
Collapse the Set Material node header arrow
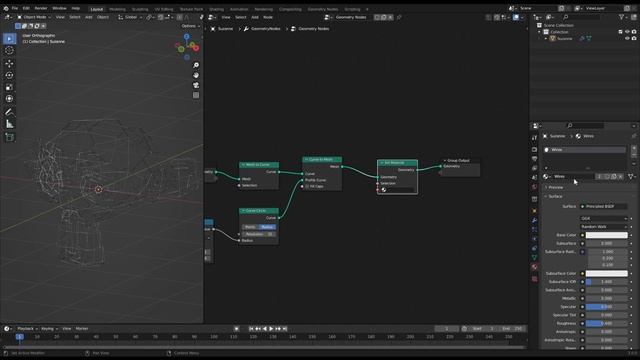click(382, 163)
